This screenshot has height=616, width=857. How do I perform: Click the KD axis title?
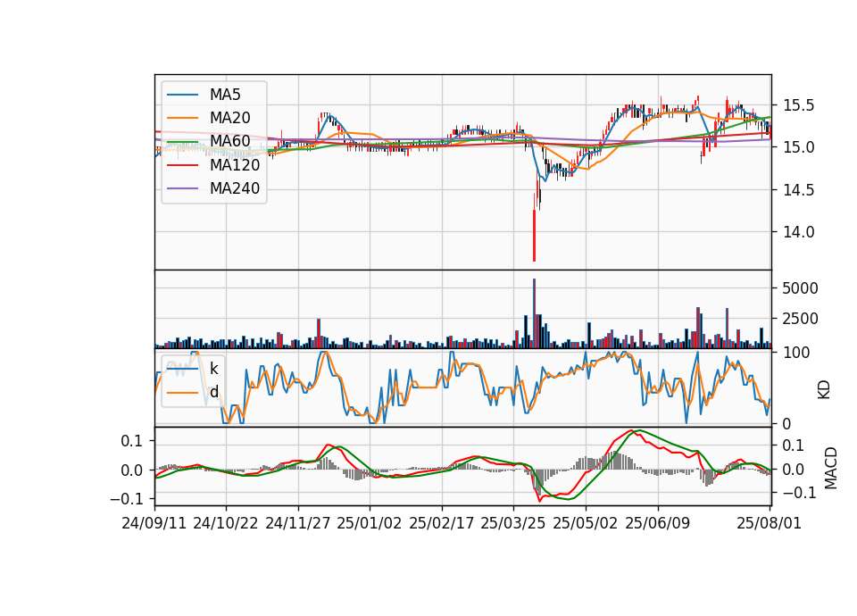pyautogui.click(x=824, y=389)
